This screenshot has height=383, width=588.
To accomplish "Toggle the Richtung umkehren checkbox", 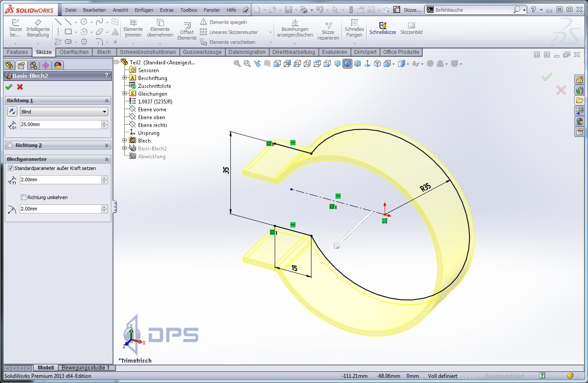I will (24, 197).
